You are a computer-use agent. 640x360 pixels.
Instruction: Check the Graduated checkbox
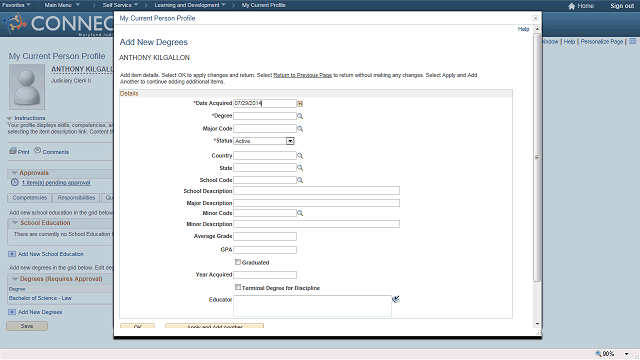click(238, 262)
